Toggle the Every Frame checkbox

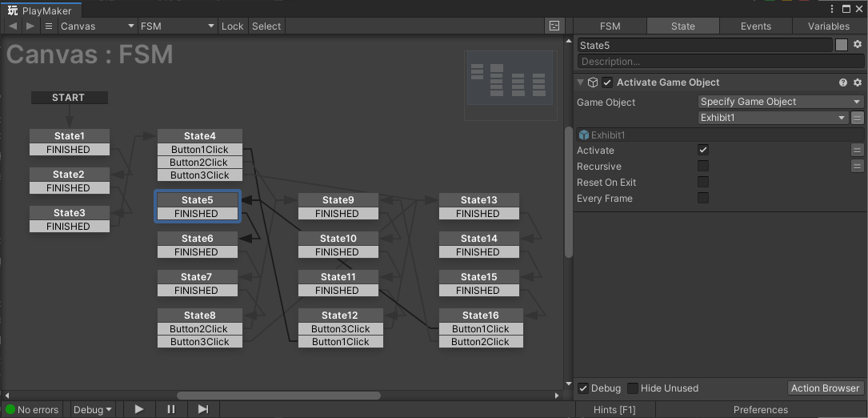coord(703,198)
